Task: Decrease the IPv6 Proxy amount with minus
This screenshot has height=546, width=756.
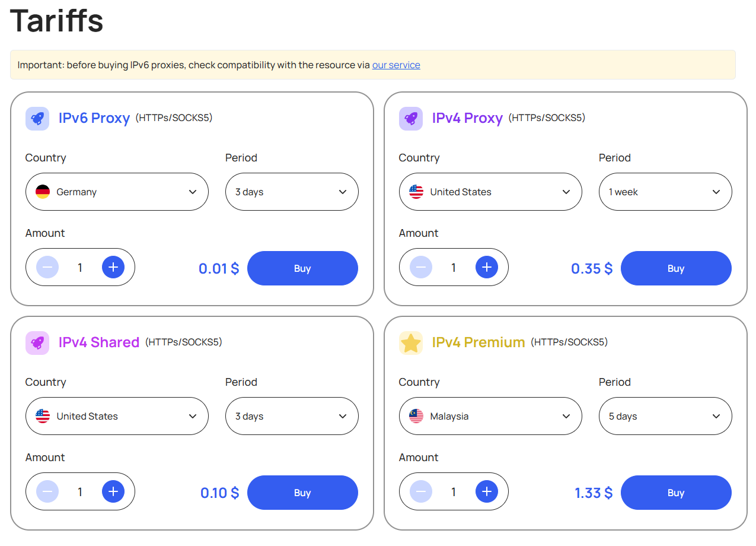Action: coord(47,267)
